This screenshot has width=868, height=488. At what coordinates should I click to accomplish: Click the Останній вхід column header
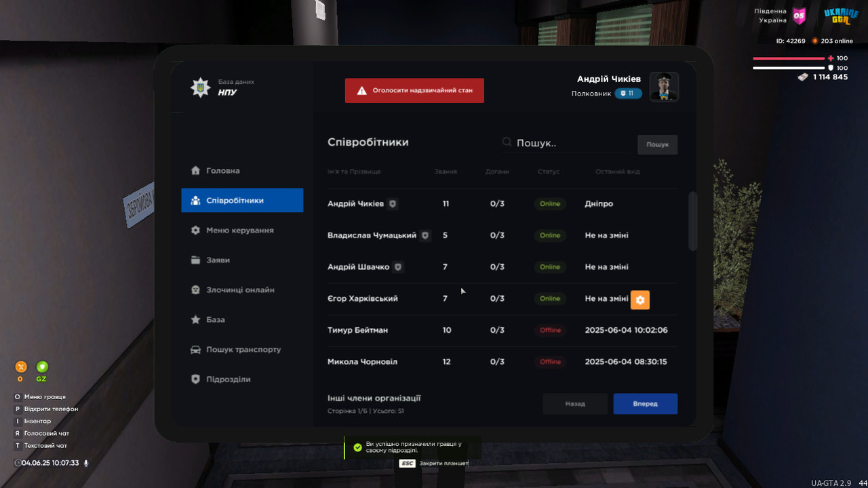[x=618, y=171]
